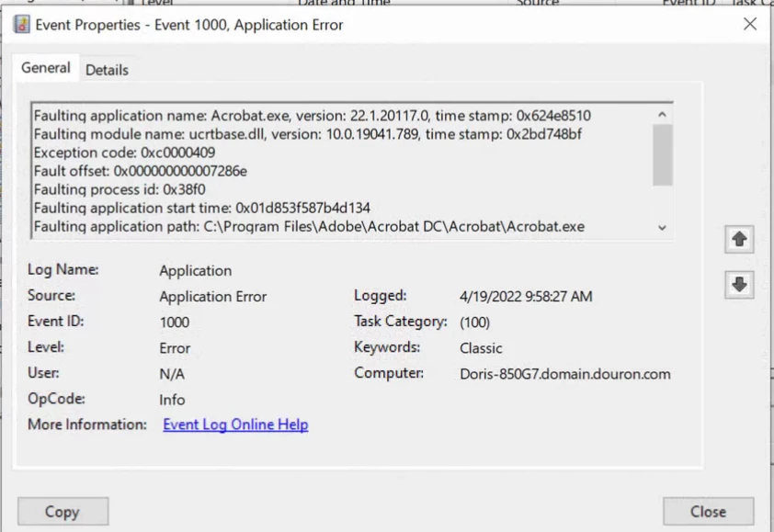Click the Source value 'Application Error'

(x=212, y=296)
